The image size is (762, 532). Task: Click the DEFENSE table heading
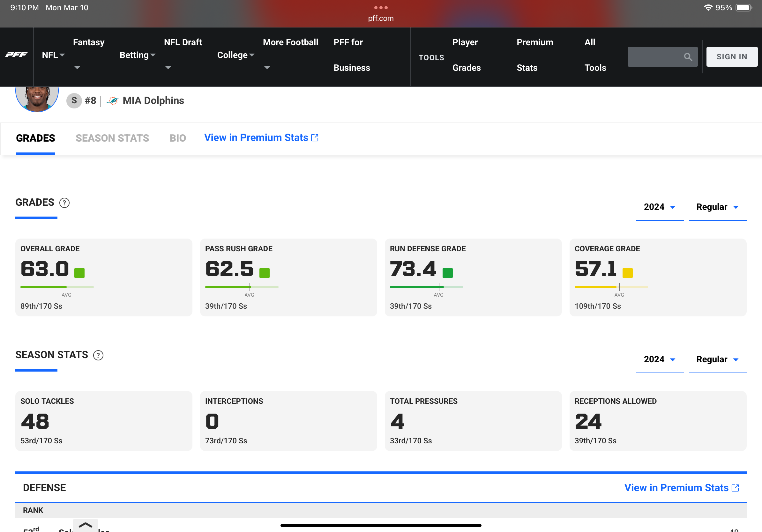pos(44,488)
